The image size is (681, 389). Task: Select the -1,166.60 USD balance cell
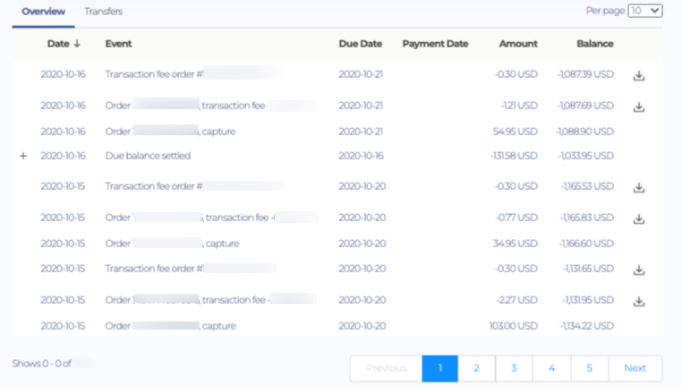586,243
